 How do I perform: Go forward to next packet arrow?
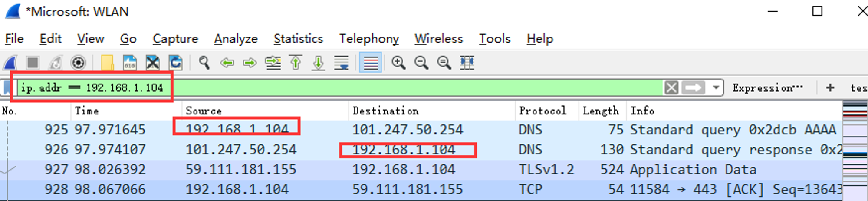[250, 63]
